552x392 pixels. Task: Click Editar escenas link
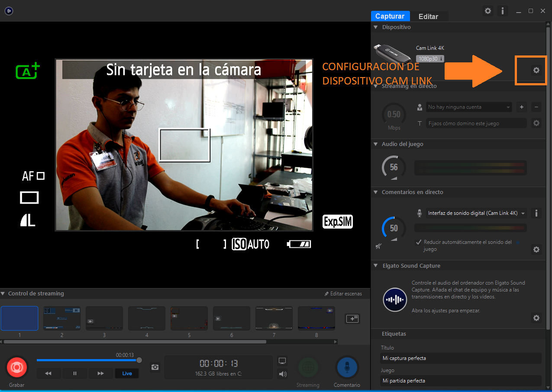click(343, 294)
